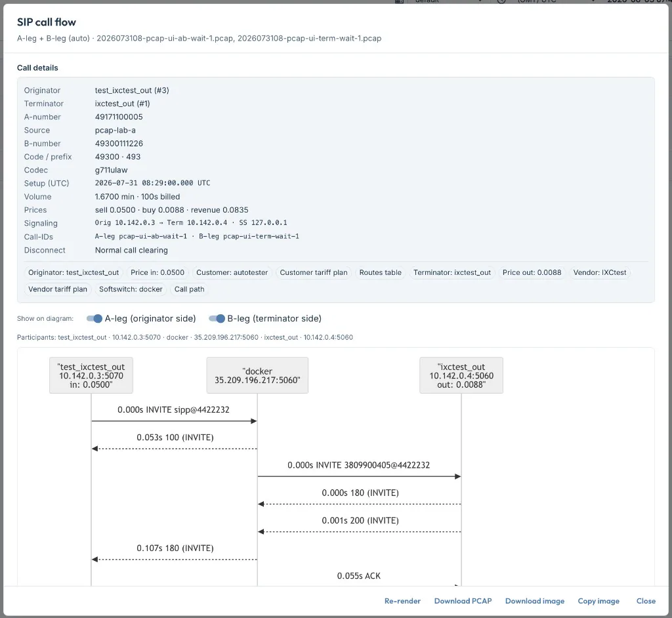Select the test_ixctest_out participant box in diagram
Screen dimensions: 672x618
click(x=91, y=375)
